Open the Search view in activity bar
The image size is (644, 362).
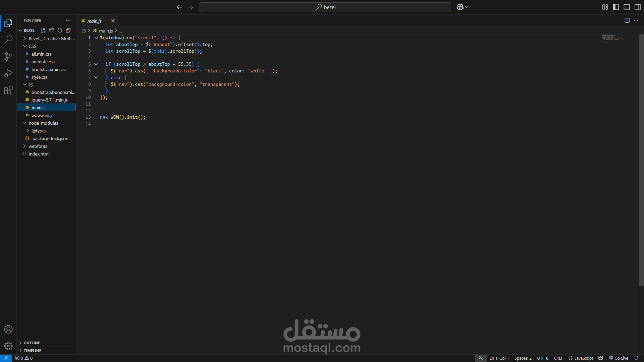8,40
